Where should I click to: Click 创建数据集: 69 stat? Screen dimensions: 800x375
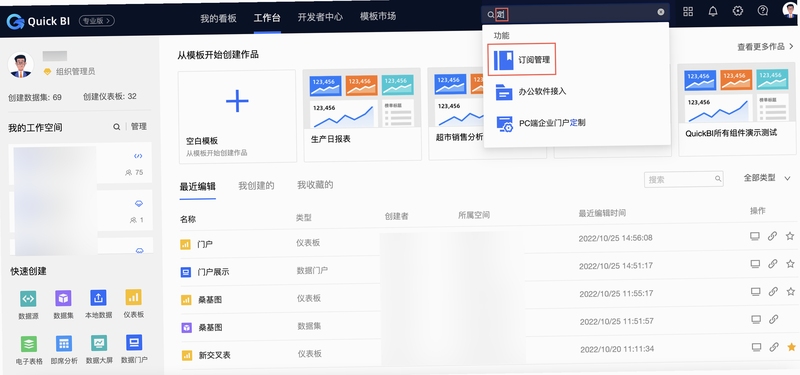pos(35,97)
